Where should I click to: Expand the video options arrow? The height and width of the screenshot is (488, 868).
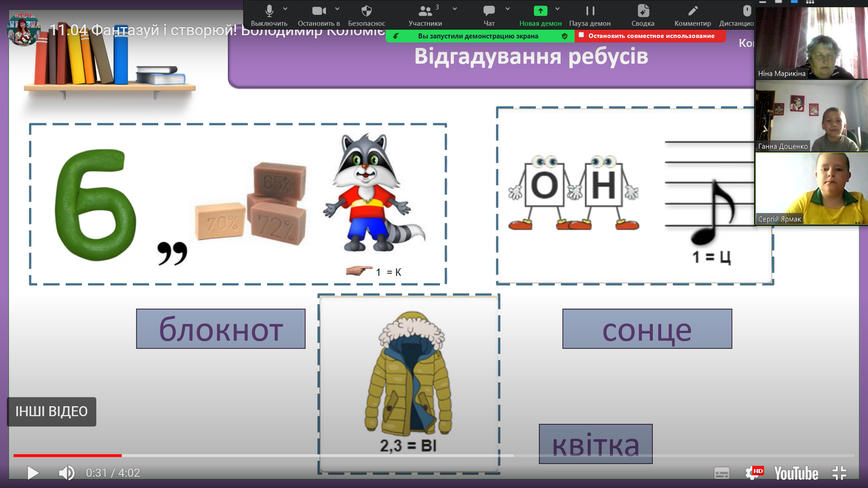pyautogui.click(x=337, y=9)
